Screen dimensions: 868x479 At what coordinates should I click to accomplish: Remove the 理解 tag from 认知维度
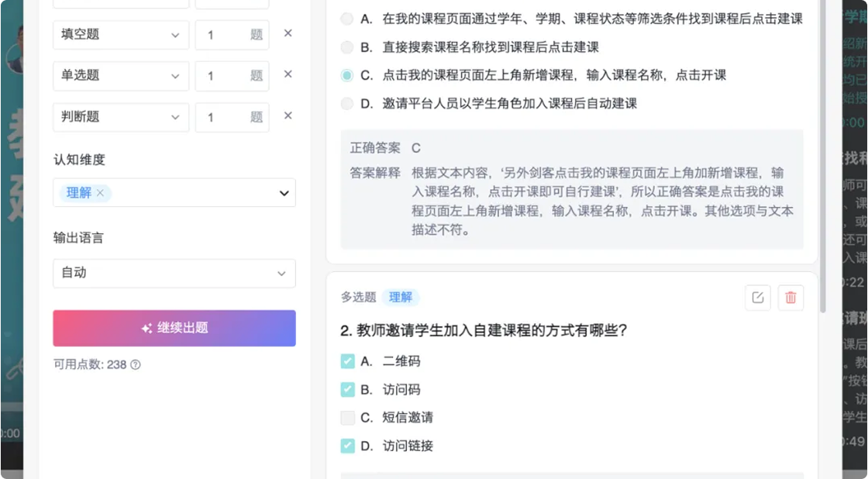(x=100, y=193)
